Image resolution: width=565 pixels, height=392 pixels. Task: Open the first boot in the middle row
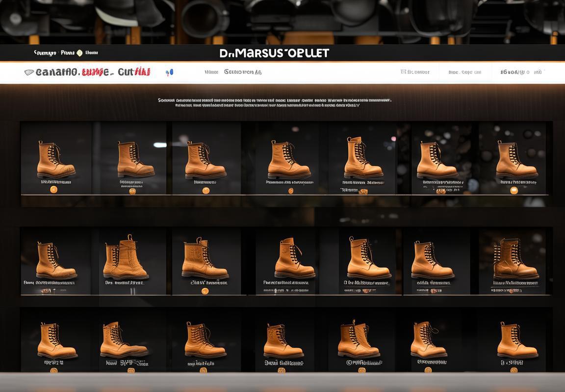tap(56, 261)
